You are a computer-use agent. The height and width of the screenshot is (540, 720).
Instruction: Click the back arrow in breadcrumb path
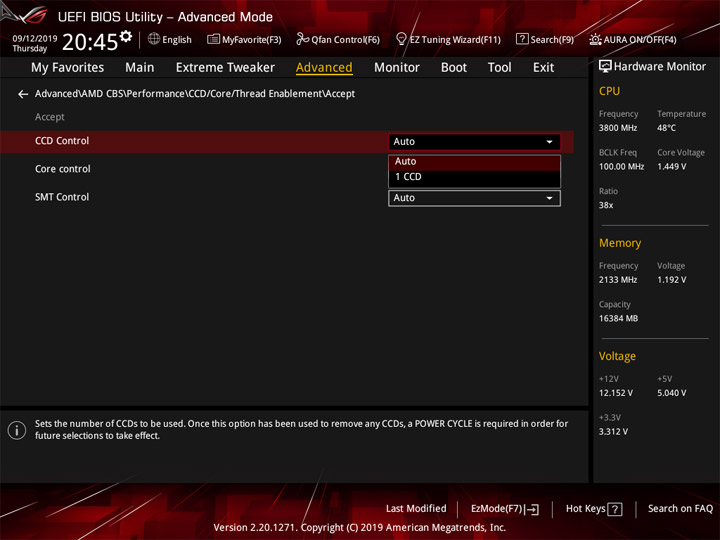23,94
